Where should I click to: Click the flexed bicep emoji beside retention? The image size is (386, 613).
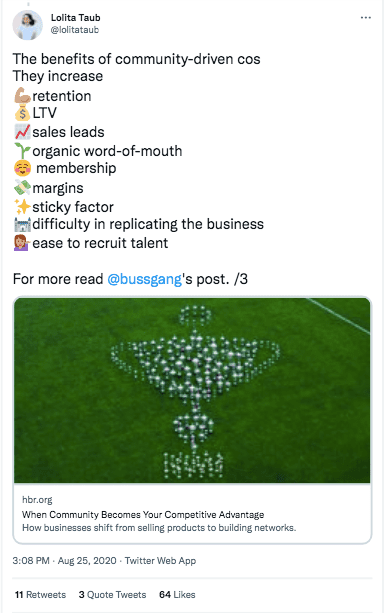click(x=22, y=96)
